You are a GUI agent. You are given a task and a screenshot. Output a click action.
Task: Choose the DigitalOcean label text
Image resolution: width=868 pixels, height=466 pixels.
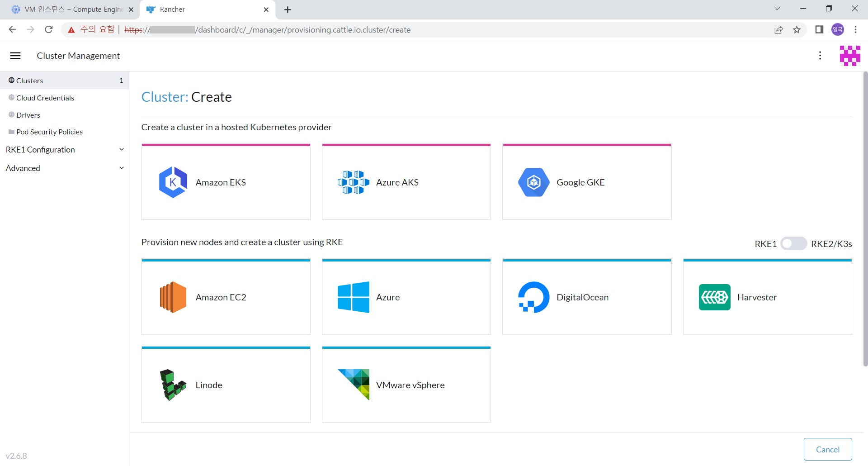coord(582,297)
